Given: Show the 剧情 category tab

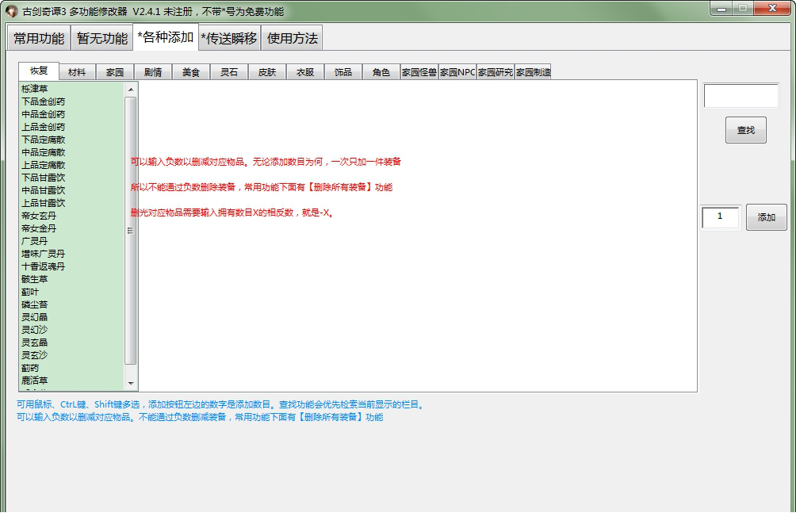Looking at the screenshot, I should (x=153, y=72).
